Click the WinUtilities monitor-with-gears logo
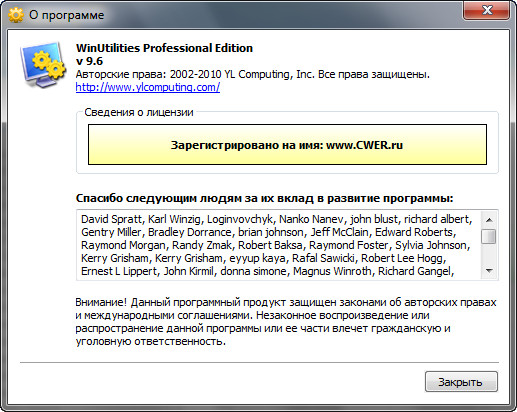The width and height of the screenshot is (517, 412). 43,65
